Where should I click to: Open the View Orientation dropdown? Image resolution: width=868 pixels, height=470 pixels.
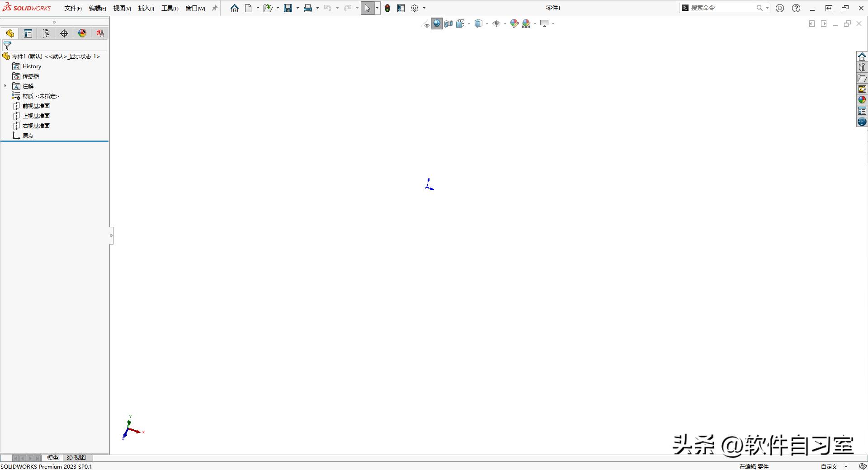pyautogui.click(x=461, y=23)
